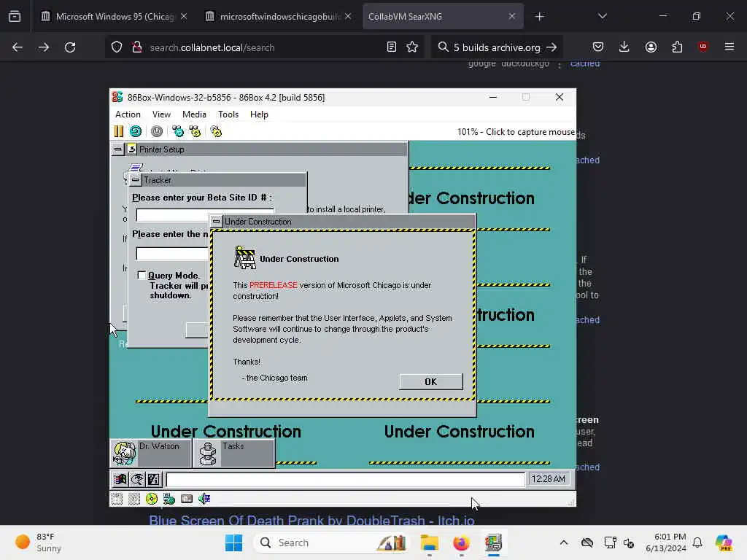Bookmark this page with star icon
This screenshot has width=747, height=560.
pyautogui.click(x=412, y=47)
